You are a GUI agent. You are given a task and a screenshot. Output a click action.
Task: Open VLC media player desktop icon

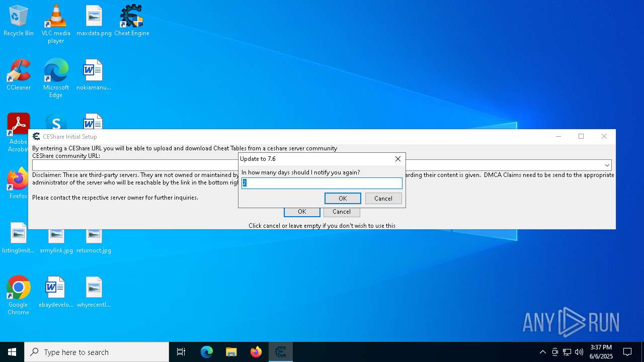click(x=56, y=24)
